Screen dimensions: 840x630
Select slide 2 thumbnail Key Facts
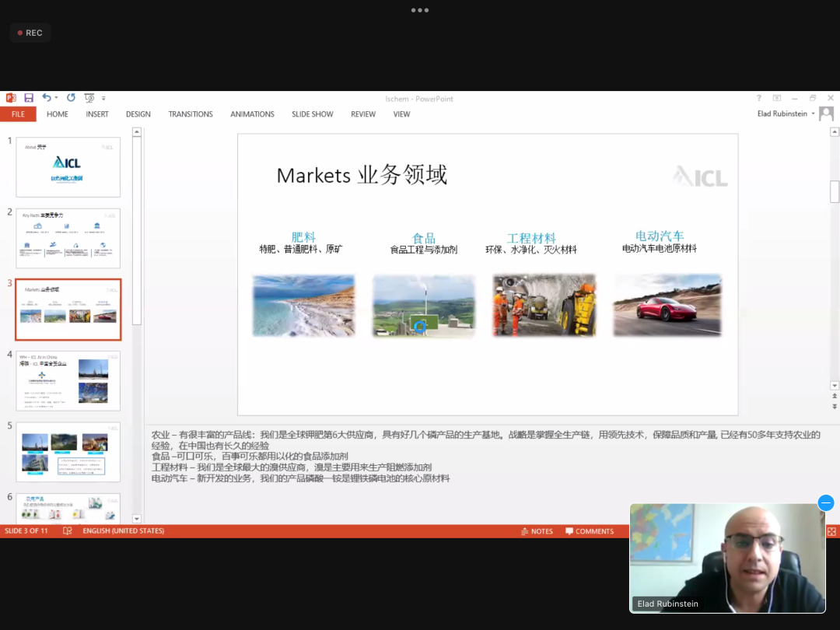pyautogui.click(x=68, y=239)
